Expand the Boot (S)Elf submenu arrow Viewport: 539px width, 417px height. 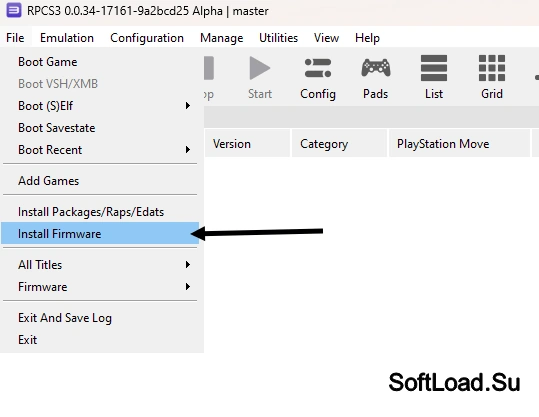point(188,106)
